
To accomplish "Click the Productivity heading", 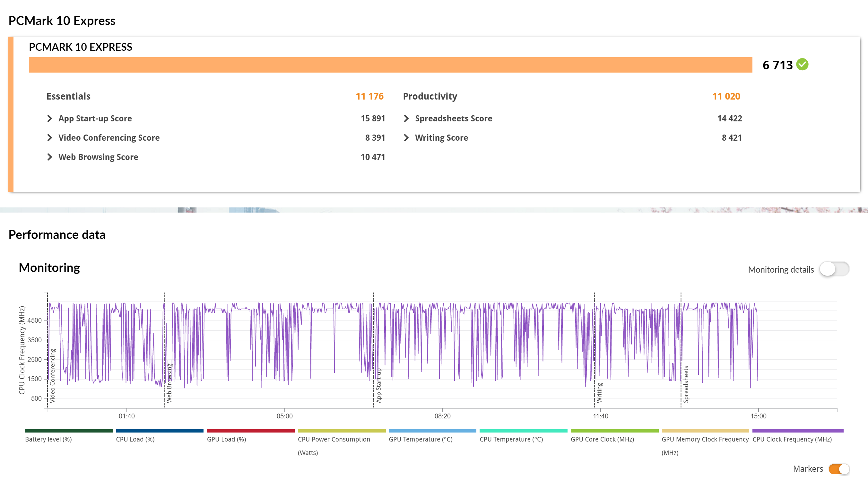I will coord(430,96).
